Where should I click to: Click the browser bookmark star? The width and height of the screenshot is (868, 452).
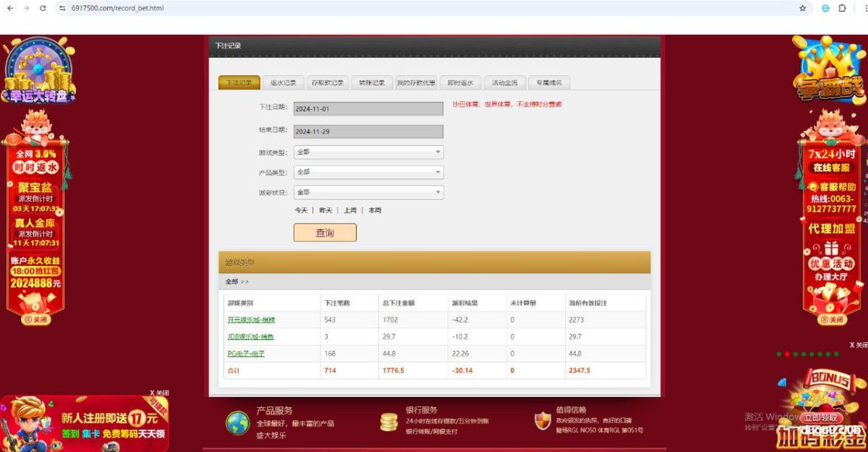point(803,9)
